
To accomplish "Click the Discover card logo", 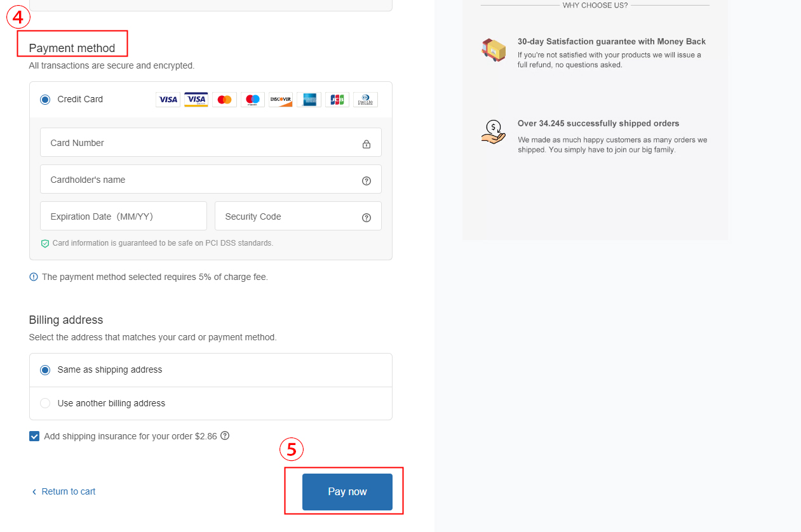I will tap(281, 100).
